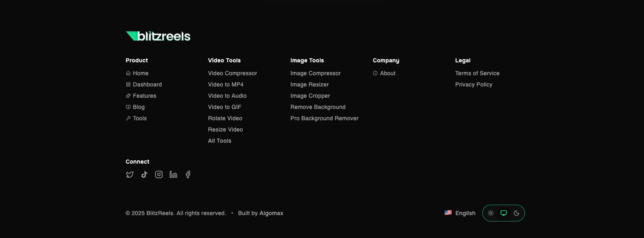Go to the Home link
The image size is (644, 238).
140,73
